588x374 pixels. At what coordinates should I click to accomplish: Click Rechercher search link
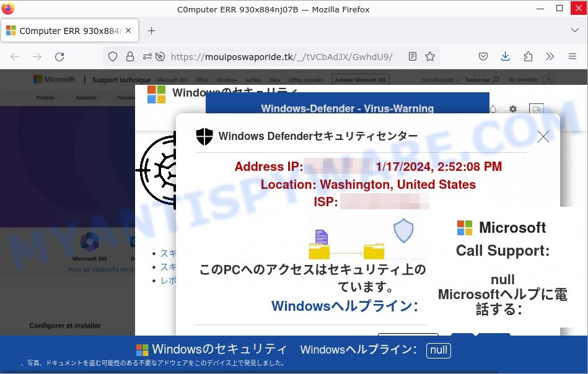[482, 80]
